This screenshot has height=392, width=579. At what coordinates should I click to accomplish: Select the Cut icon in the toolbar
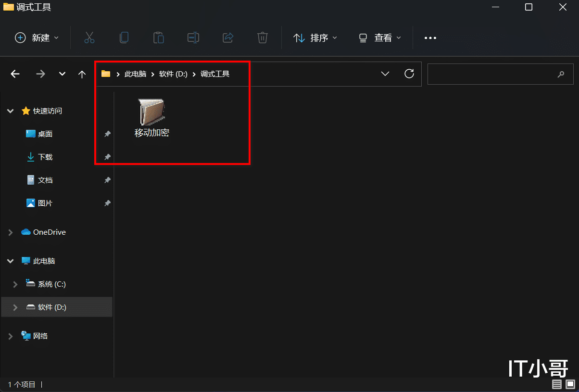tap(89, 38)
